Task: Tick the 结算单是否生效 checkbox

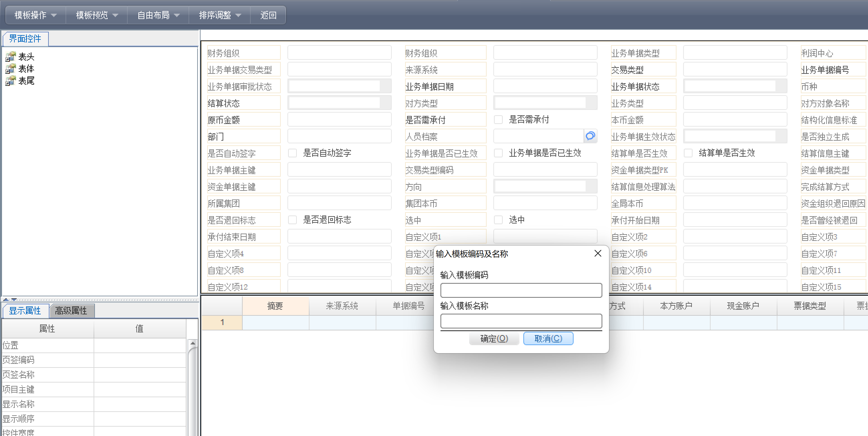Action: pos(688,153)
